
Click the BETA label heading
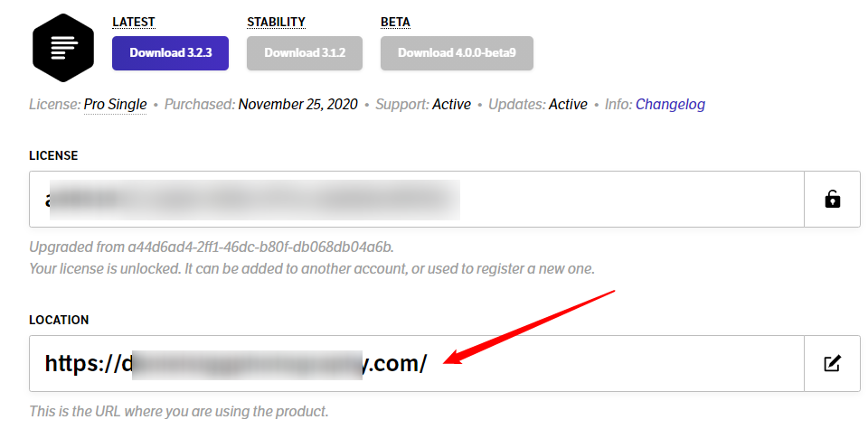click(395, 22)
